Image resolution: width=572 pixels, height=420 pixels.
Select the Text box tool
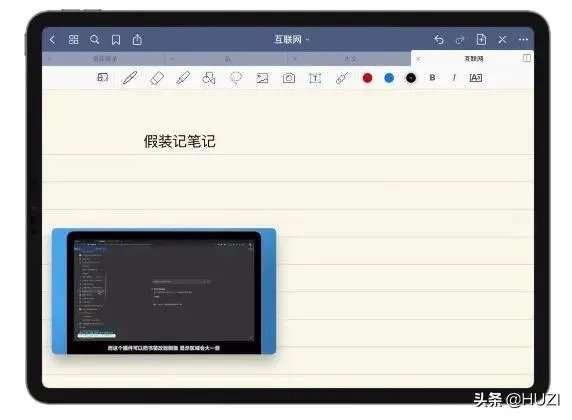315,78
